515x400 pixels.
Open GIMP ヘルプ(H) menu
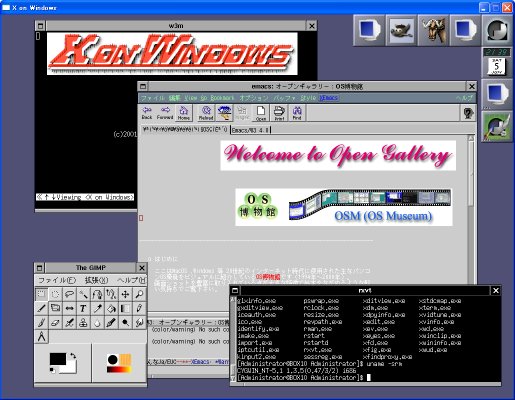[131, 280]
